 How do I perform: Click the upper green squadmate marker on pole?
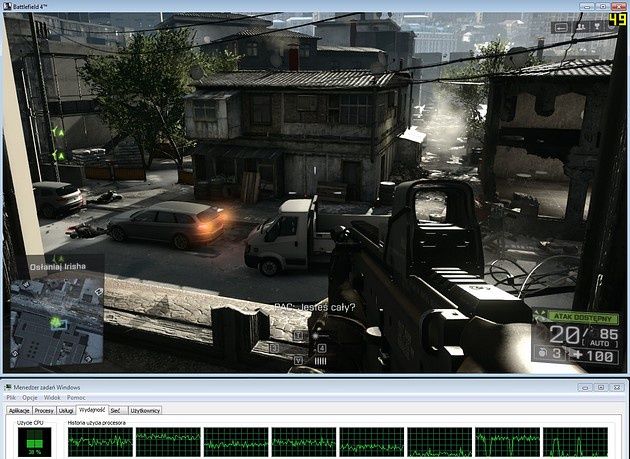click(58, 131)
